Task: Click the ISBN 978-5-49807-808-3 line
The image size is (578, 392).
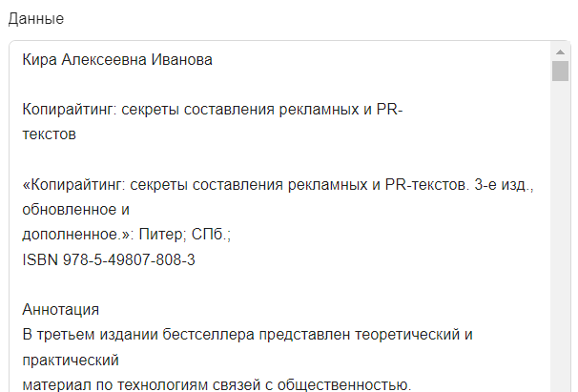Action: coord(109,259)
